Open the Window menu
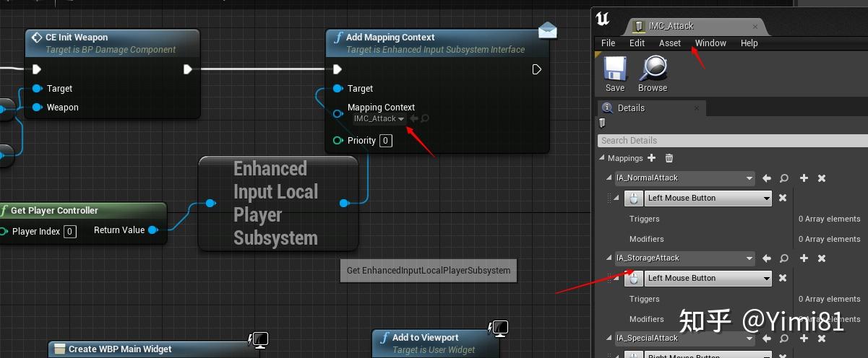This screenshot has height=358, width=868. [x=710, y=43]
